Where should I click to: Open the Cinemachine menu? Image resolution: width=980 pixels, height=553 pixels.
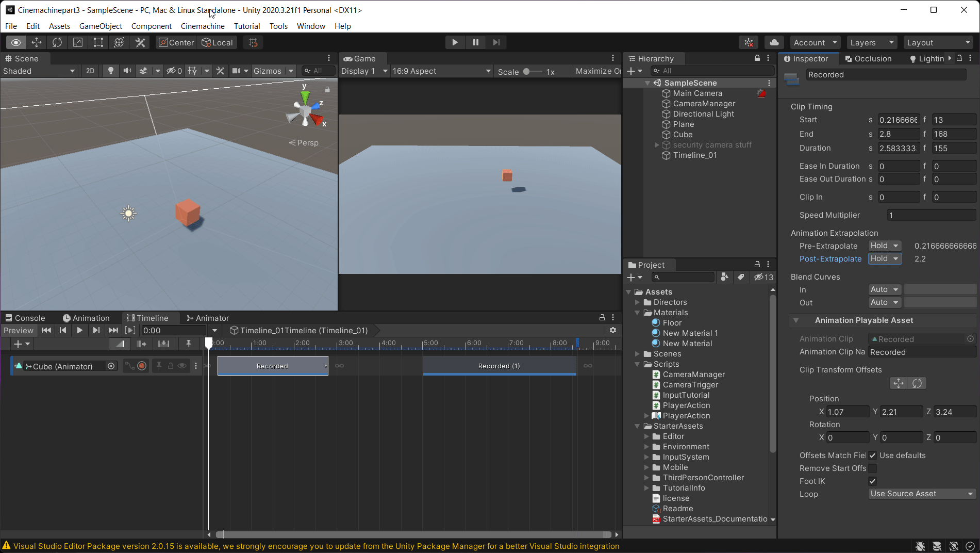click(202, 26)
